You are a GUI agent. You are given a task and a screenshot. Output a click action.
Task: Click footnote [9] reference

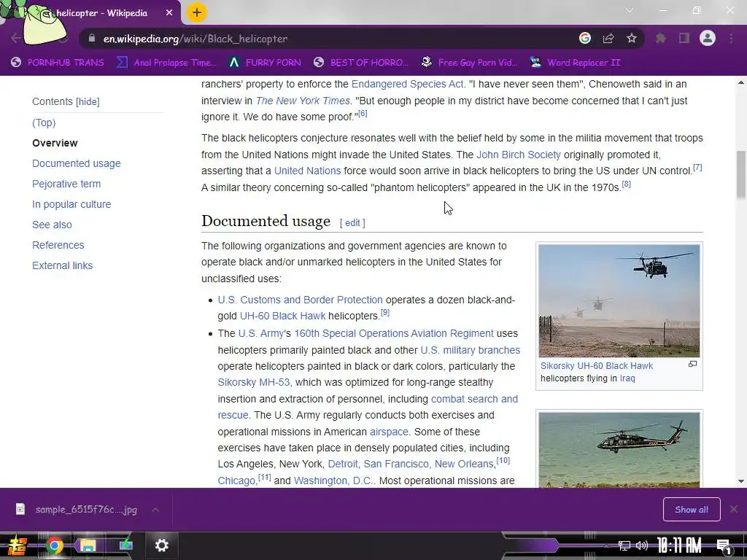pos(385,312)
